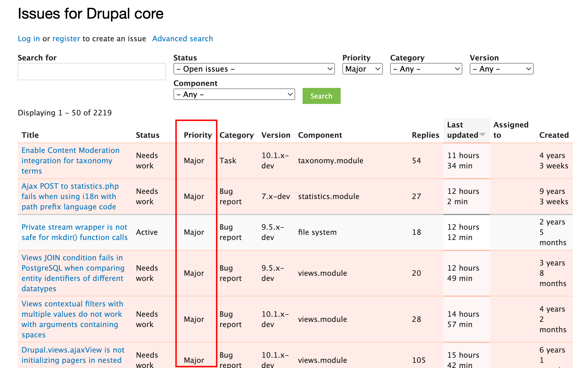Open issue Views JOIN condition fails in PostgreSQL
588x368 pixels.
pyautogui.click(x=73, y=273)
